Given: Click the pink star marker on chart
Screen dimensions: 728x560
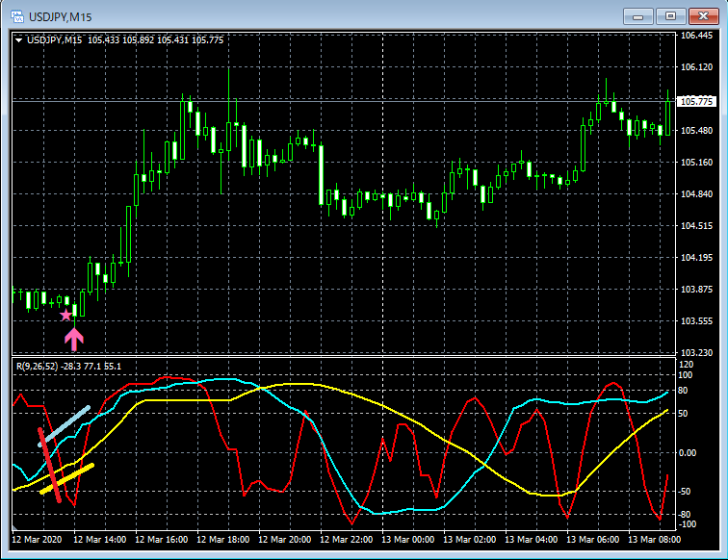Looking at the screenshot, I should tap(65, 315).
